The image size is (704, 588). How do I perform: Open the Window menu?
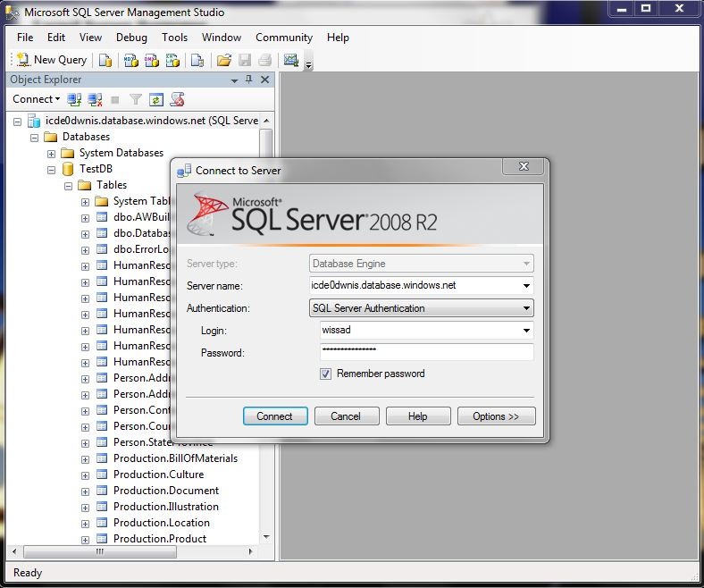(x=222, y=38)
